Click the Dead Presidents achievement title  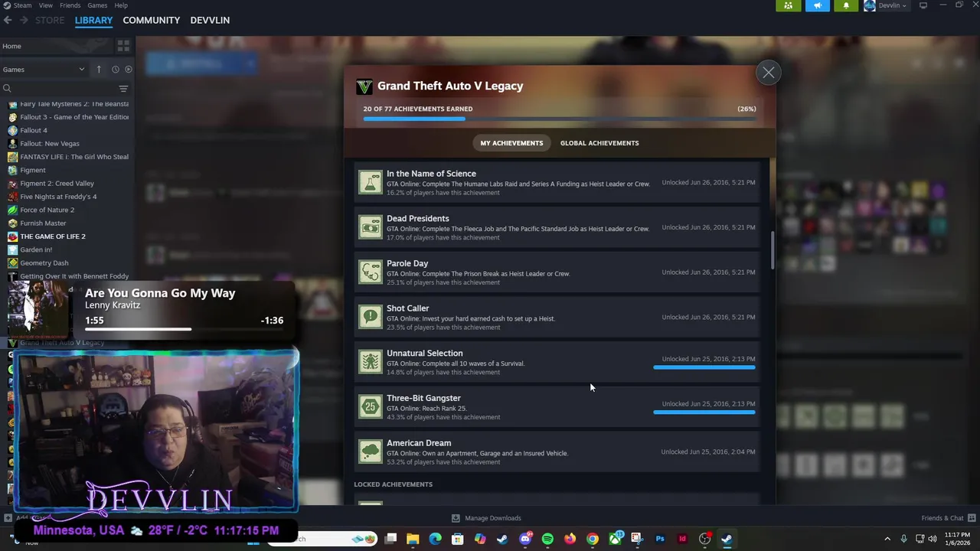point(417,219)
